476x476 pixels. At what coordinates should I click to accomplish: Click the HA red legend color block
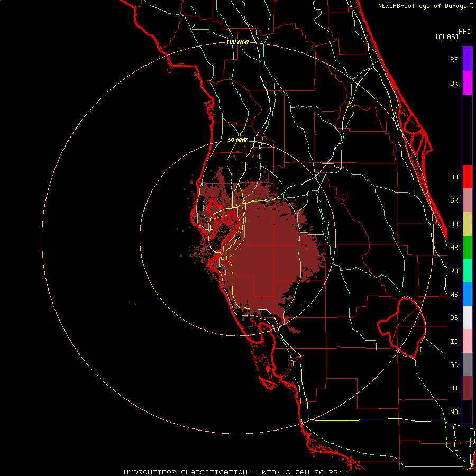pos(467,177)
